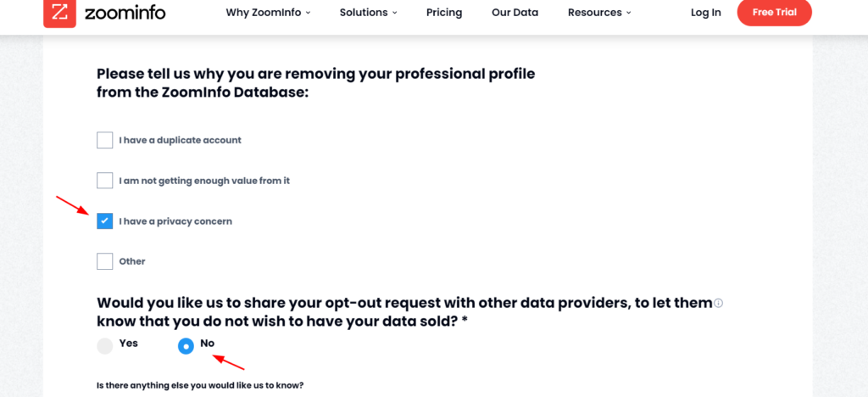
Task: Select the No radio button
Action: point(186,347)
